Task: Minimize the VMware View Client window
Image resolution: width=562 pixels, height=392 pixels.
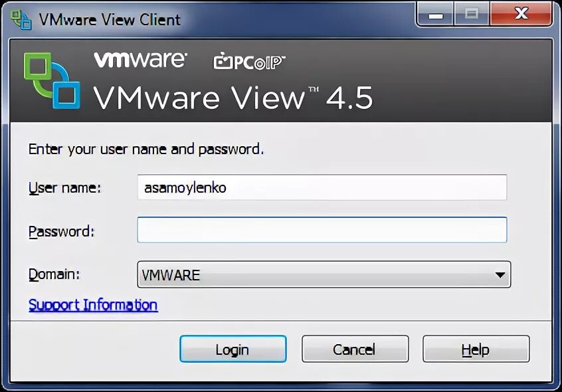Action: point(436,15)
